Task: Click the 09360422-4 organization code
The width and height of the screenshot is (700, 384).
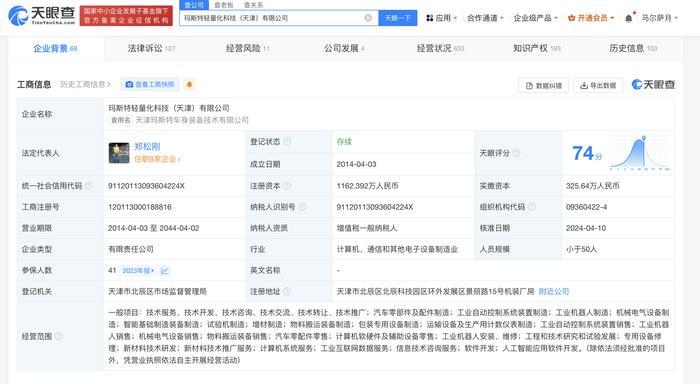Action: pyautogui.click(x=587, y=207)
